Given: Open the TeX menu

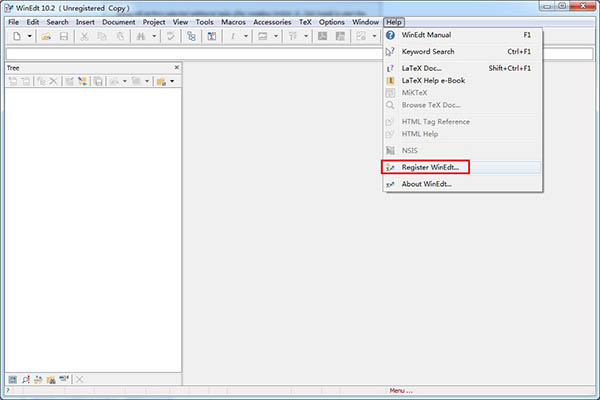Looking at the screenshot, I should [x=305, y=22].
